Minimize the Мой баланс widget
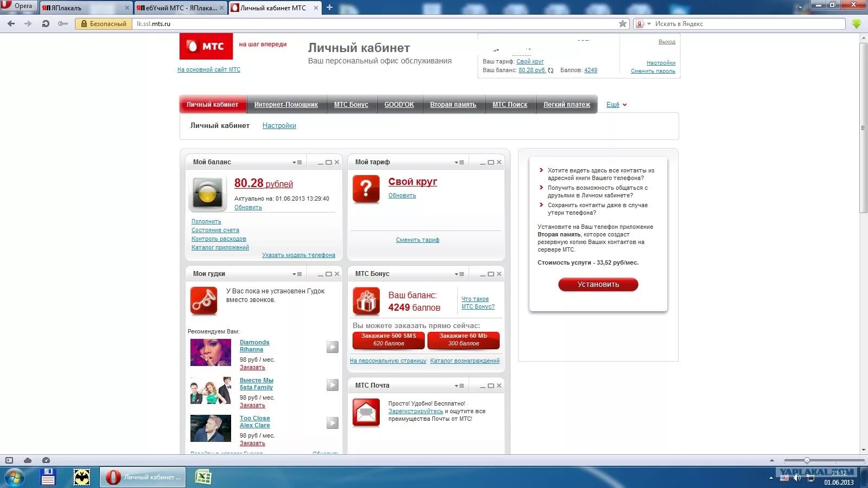This screenshot has width=868, height=488. click(x=320, y=163)
